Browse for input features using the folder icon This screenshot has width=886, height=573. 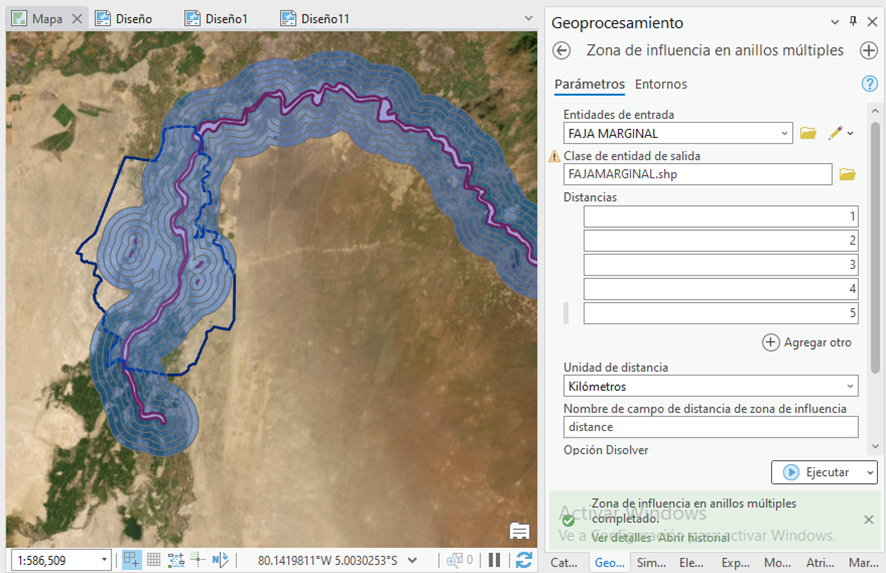tap(808, 133)
